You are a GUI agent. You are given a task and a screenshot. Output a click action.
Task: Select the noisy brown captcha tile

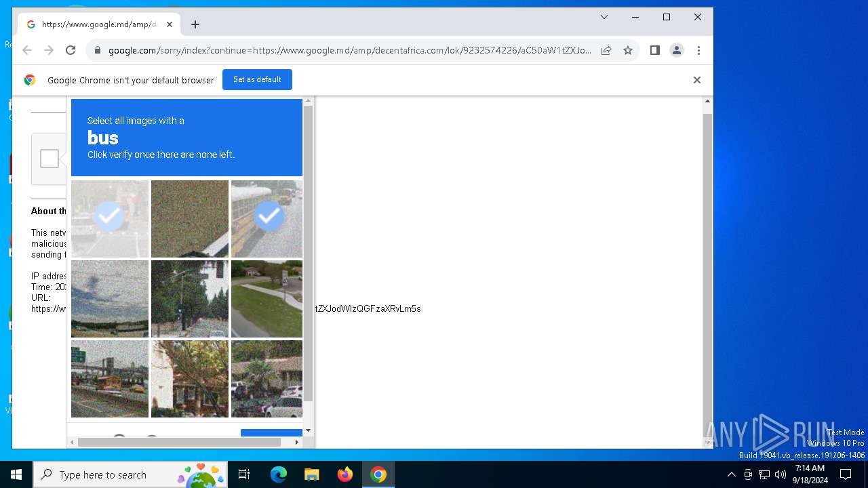(x=190, y=219)
